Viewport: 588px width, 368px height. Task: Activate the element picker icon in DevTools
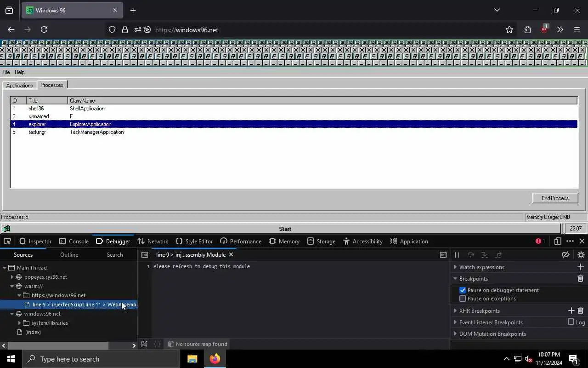click(x=7, y=241)
